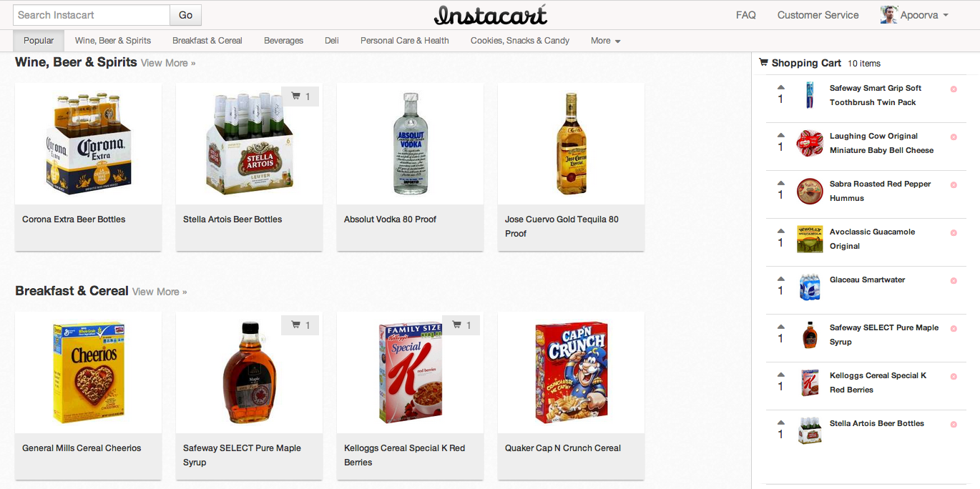Click the Shopping Cart icon in sidebar
This screenshot has width=980, height=489.
[x=763, y=63]
